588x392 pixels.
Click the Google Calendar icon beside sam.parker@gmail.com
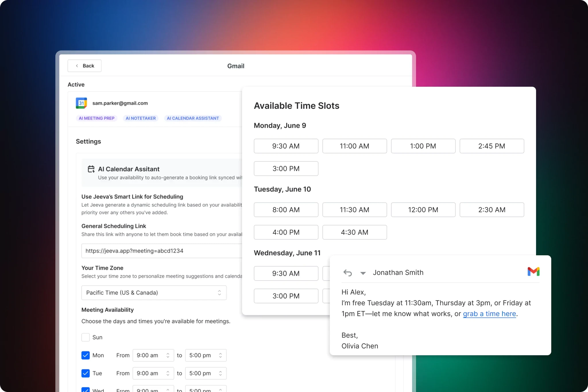tap(81, 103)
